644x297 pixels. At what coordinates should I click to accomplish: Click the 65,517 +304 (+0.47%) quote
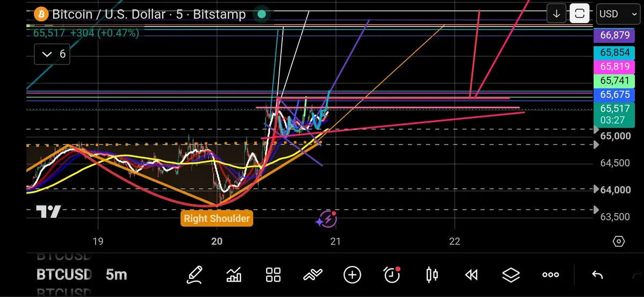coord(86,33)
